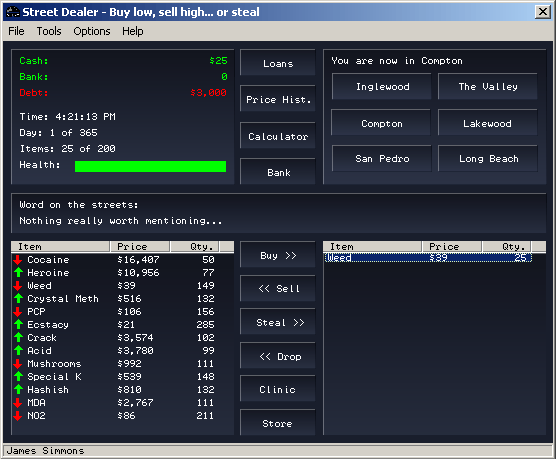Open the Options menu

pyautogui.click(x=92, y=31)
